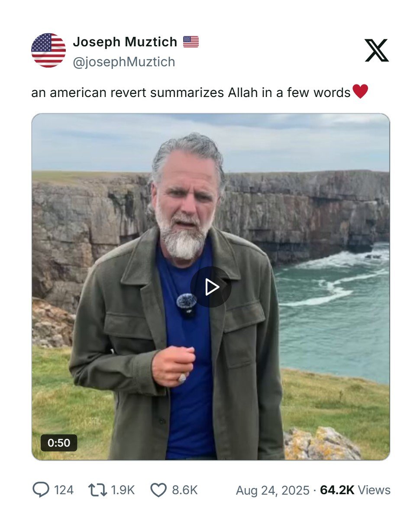Play the video with the center play button
This screenshot has height=515, width=420.
pos(211,287)
